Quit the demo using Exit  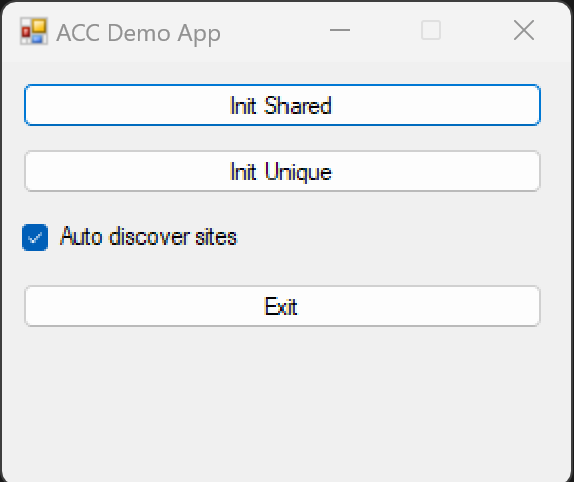pos(282,306)
